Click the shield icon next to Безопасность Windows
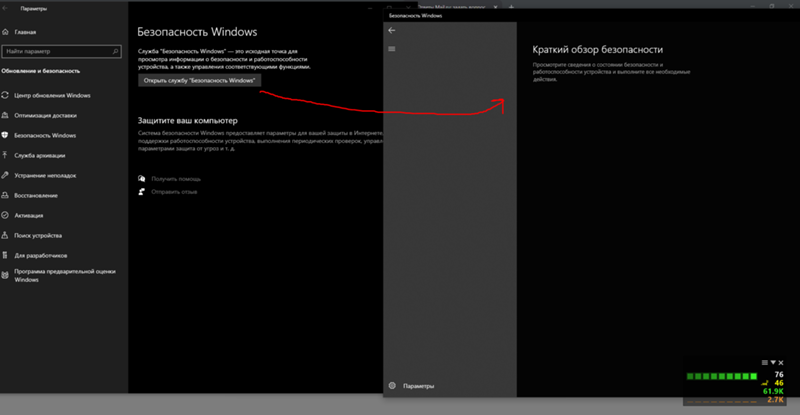 pos(5,135)
